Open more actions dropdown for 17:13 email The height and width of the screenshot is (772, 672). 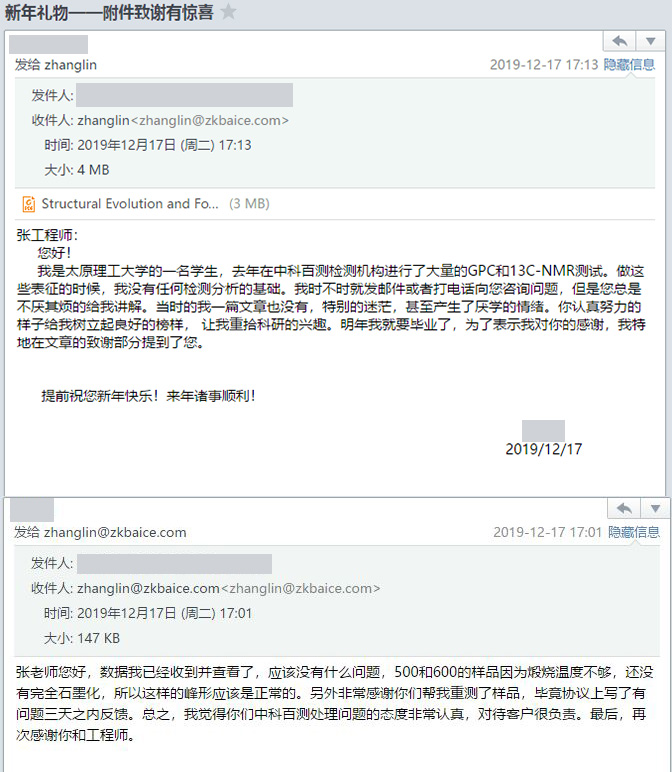coord(651,41)
